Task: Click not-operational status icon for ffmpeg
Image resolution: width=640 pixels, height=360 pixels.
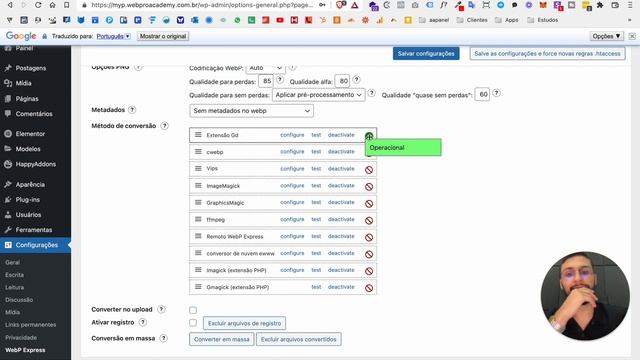Action: click(369, 220)
